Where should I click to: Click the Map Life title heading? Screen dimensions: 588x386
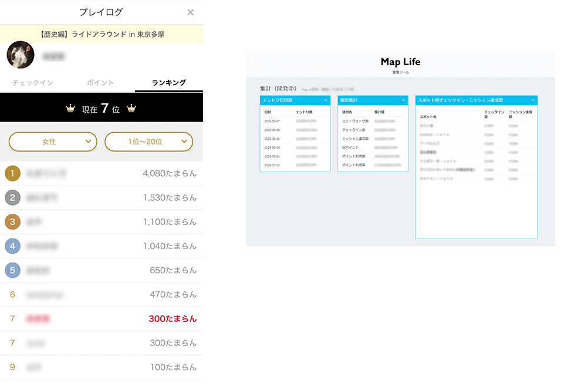pos(400,62)
